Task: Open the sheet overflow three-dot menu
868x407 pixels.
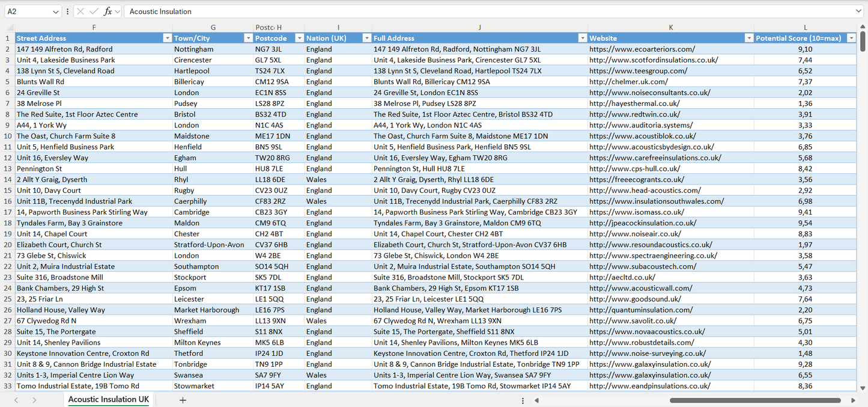Action: click(x=523, y=400)
